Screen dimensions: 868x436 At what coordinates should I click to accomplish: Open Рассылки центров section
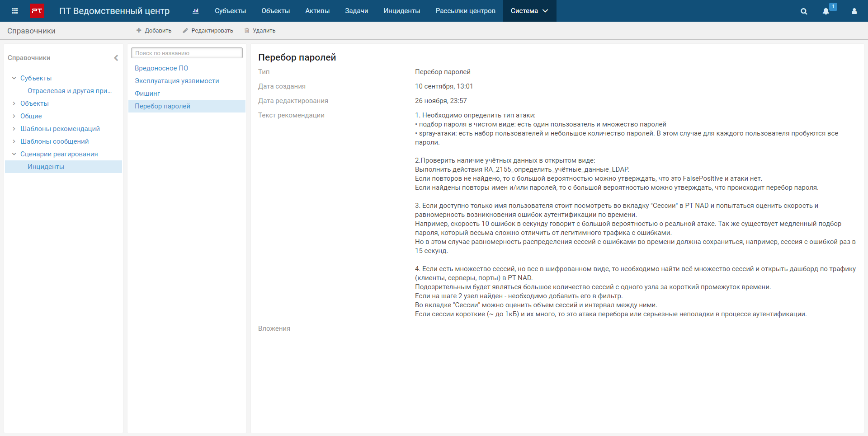(466, 11)
